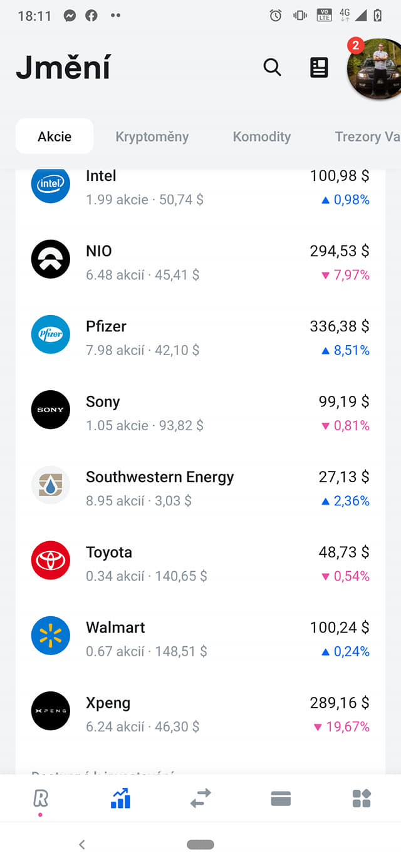Go to Revolut home R icon

click(40, 798)
